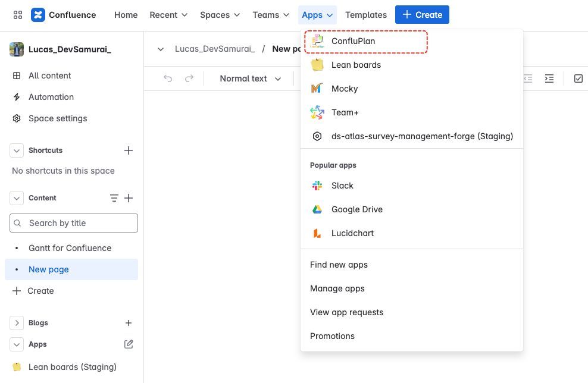Image resolution: width=588 pixels, height=383 pixels.
Task: Click the Automation lightning bolt icon
Action: point(17,97)
